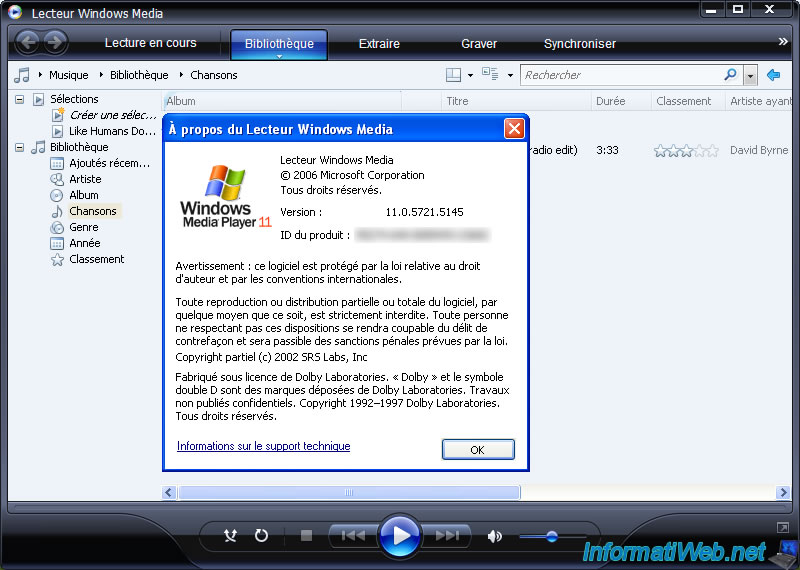Click the music note category icon
Image resolution: width=800 pixels, height=570 pixels.
coord(22,75)
